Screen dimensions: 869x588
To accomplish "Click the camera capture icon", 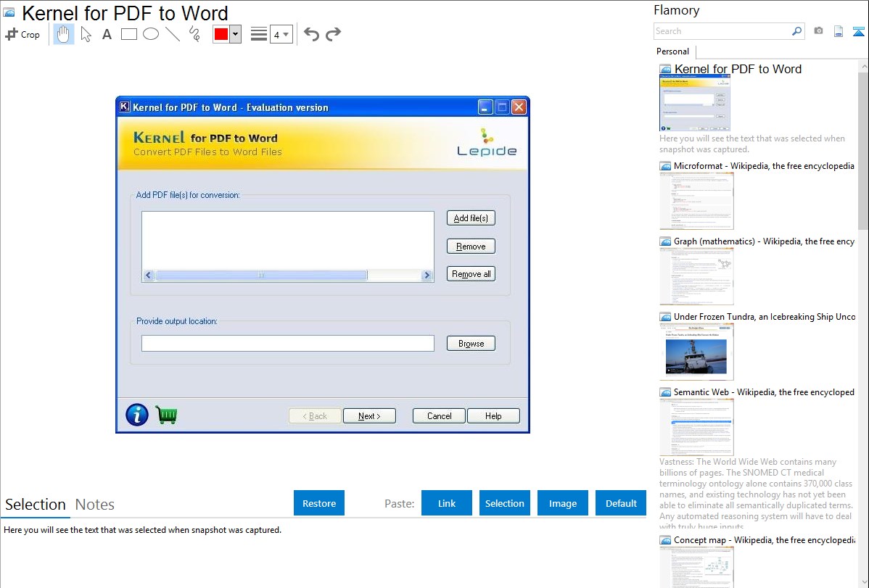I will tap(818, 31).
